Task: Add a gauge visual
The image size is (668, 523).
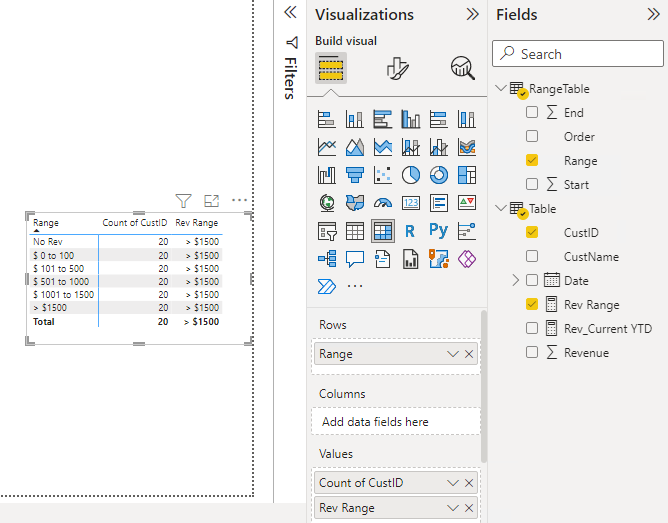Action: click(x=383, y=203)
